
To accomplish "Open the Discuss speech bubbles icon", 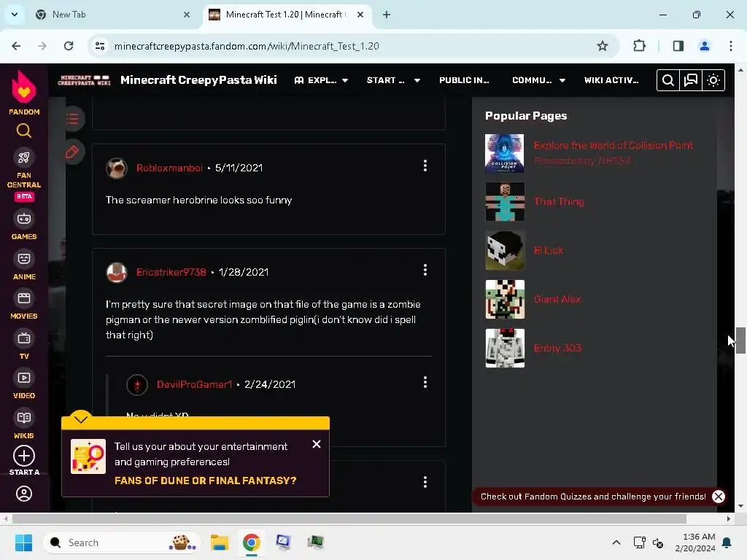I will pyautogui.click(x=691, y=80).
